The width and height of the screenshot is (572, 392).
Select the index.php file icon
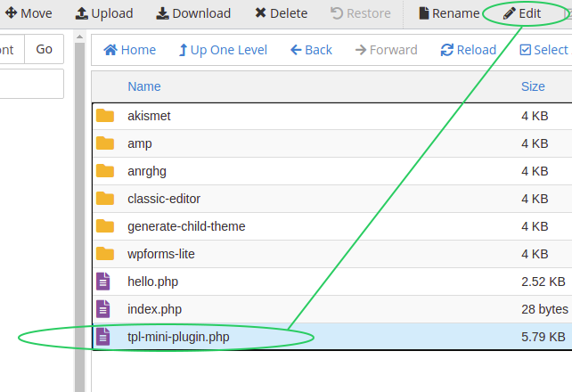coord(102,309)
